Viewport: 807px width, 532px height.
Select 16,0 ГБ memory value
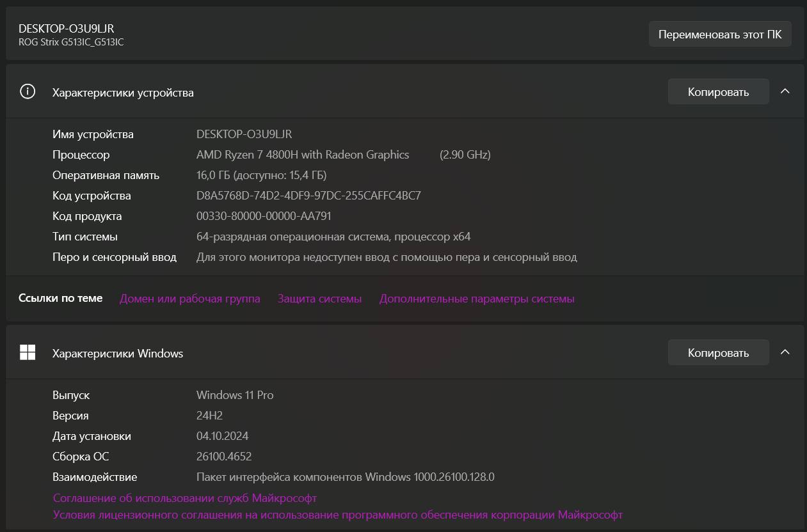coord(261,175)
